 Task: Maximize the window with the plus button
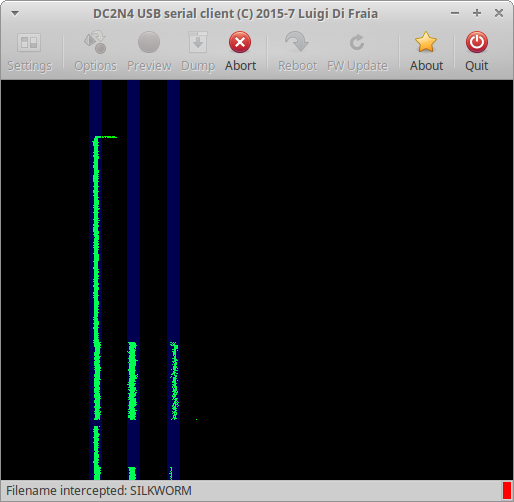click(477, 13)
